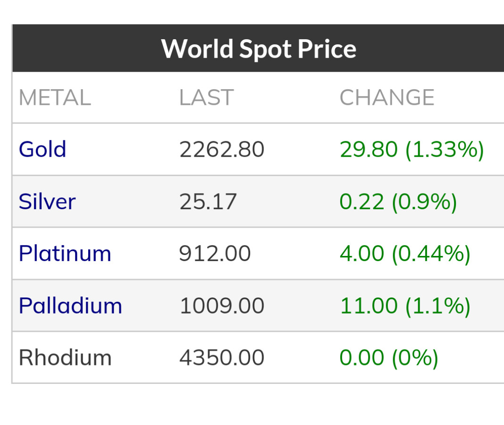This screenshot has height=425, width=504.
Task: Click the World Spot Price title
Action: [x=259, y=49]
